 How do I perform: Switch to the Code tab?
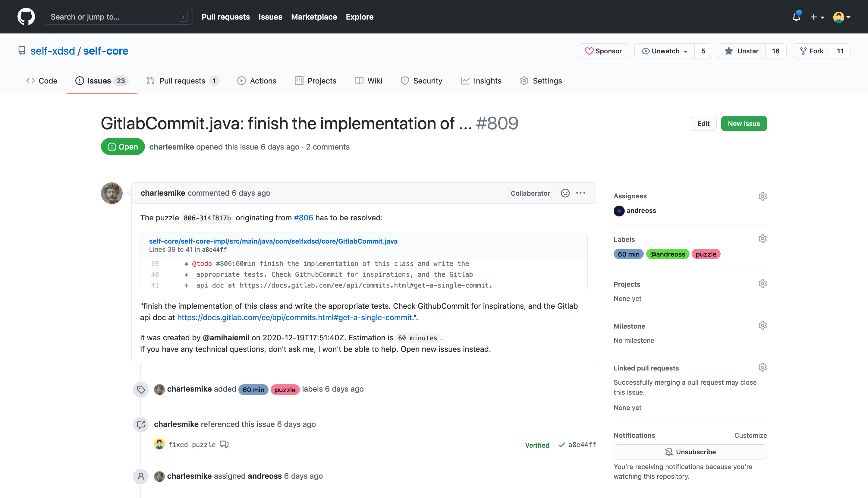pyautogui.click(x=41, y=81)
